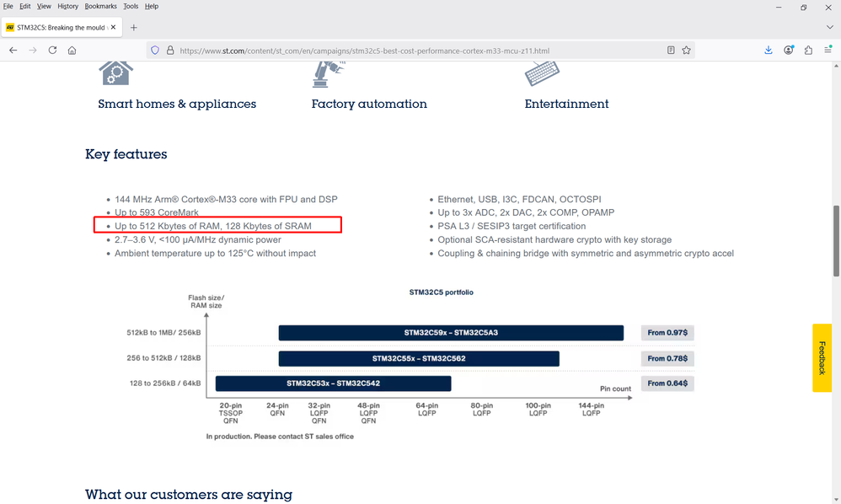Go back to the previous page

click(13, 51)
